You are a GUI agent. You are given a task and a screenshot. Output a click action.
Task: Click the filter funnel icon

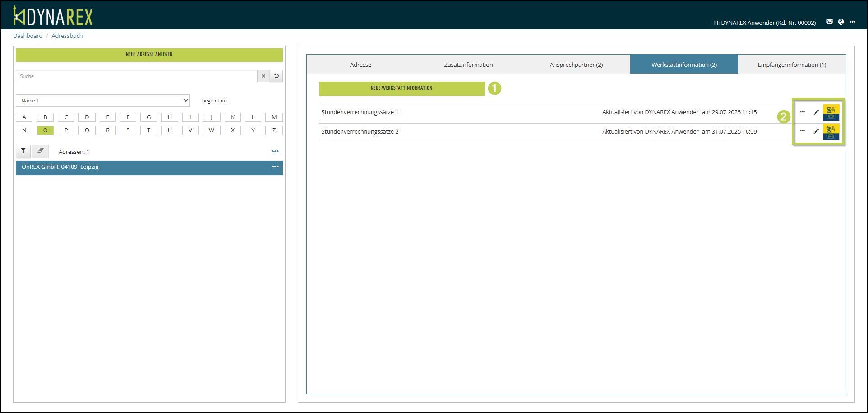(x=23, y=151)
